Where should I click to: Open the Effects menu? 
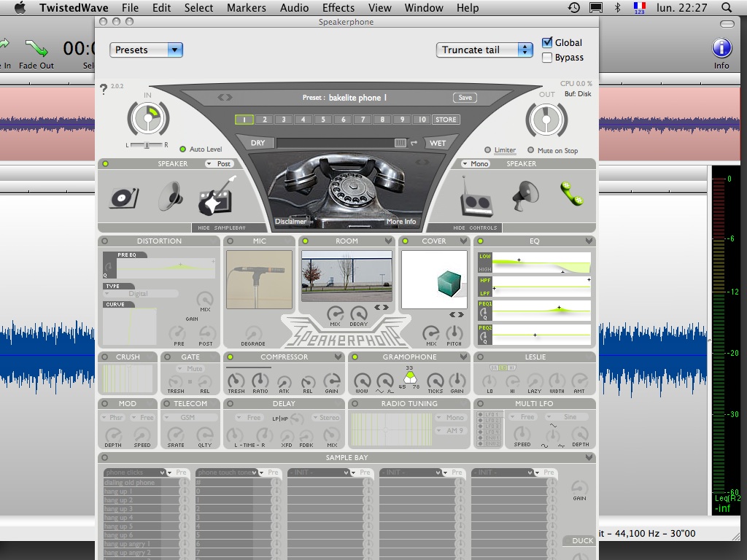click(338, 8)
